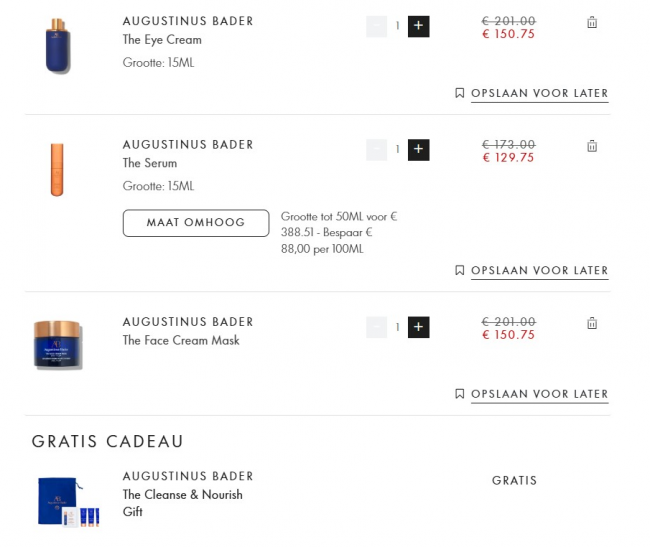Open The Eye Cream product title link
Viewport: 650px width, 547px height.
(162, 40)
